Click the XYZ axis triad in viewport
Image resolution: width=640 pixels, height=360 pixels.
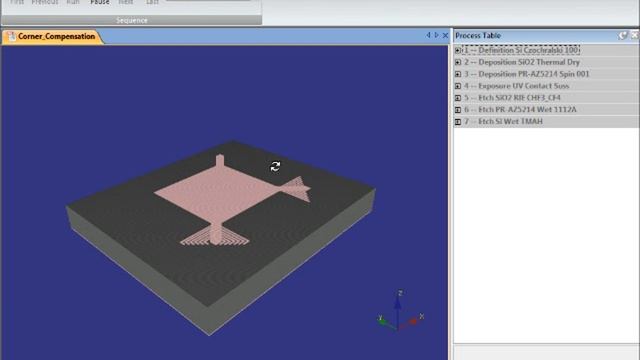pyautogui.click(x=400, y=311)
